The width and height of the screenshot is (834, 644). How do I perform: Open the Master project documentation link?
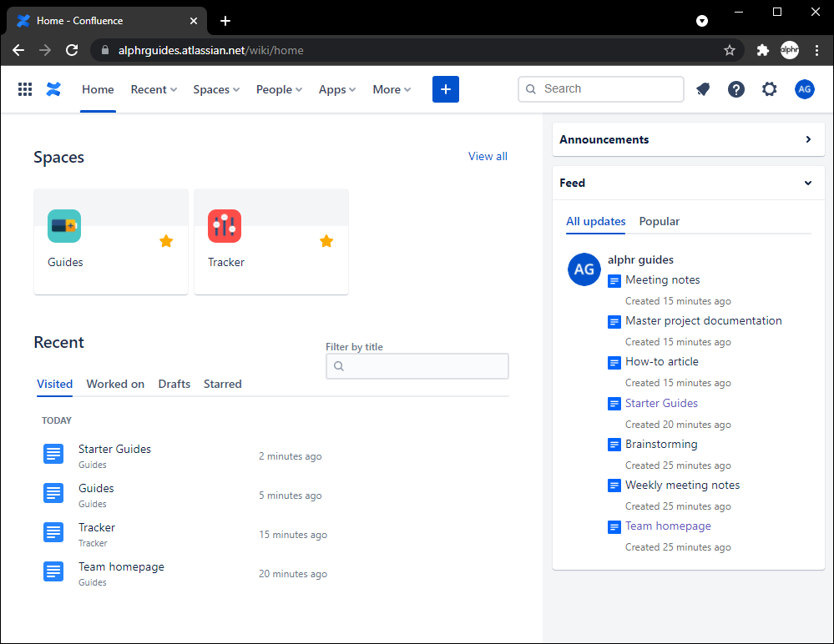pyautogui.click(x=703, y=320)
